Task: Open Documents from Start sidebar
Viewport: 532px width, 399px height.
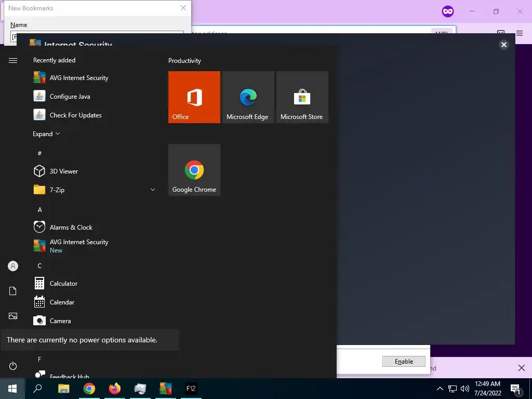Action: (13, 291)
